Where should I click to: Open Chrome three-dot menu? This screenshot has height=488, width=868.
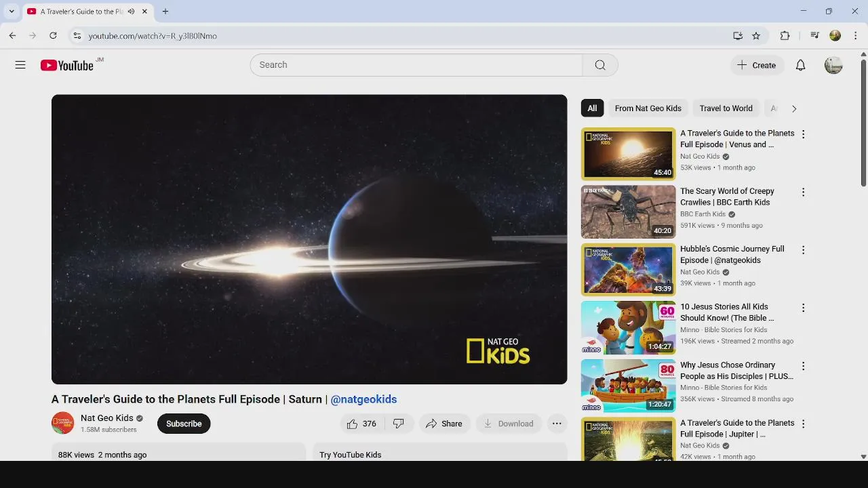tap(856, 36)
